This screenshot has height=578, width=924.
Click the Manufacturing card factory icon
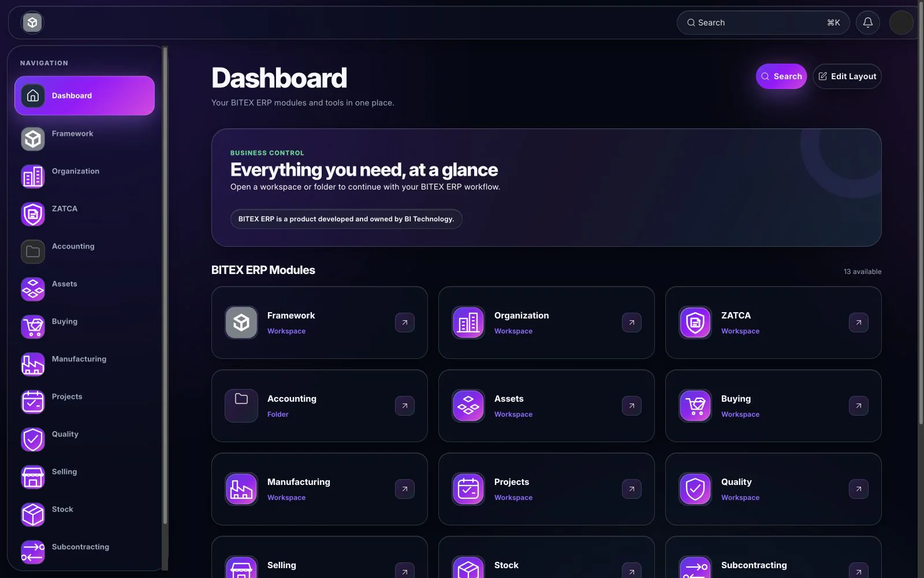click(241, 489)
